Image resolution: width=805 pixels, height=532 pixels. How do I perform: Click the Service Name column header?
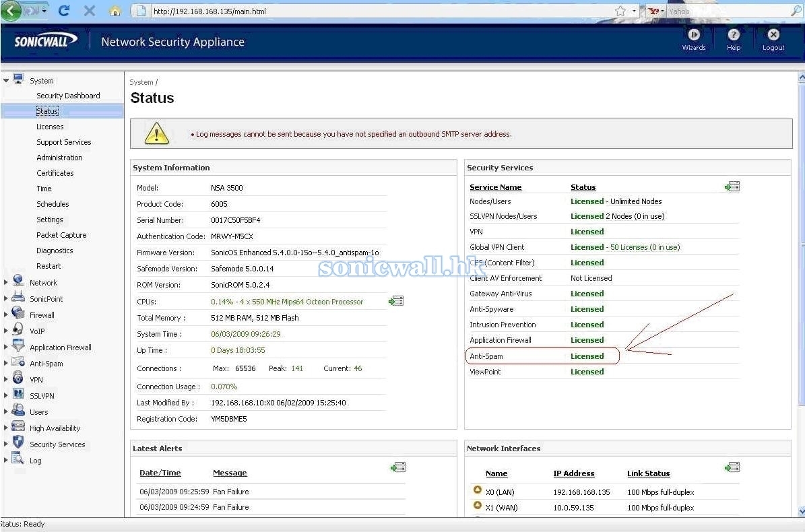(x=495, y=187)
